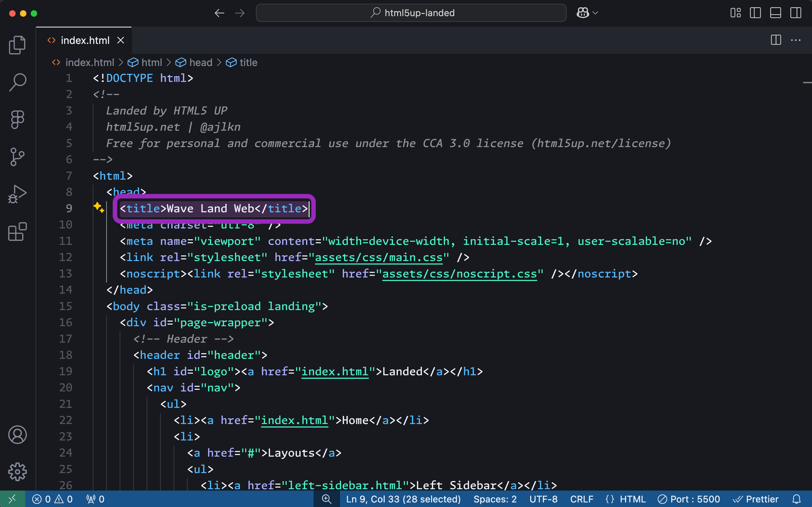
Task: Toggle the bottom panel
Action: click(775, 13)
